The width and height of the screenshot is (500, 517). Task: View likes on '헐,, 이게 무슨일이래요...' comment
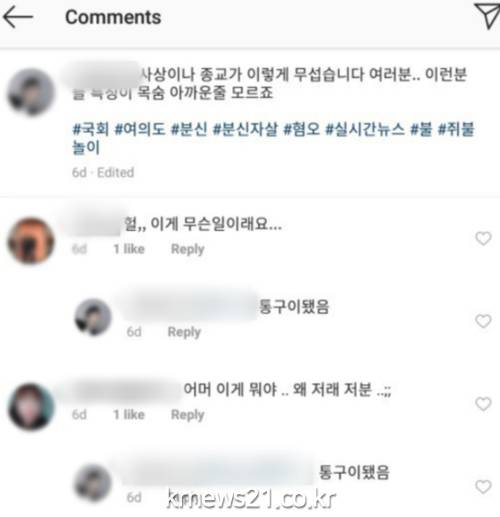tap(129, 249)
